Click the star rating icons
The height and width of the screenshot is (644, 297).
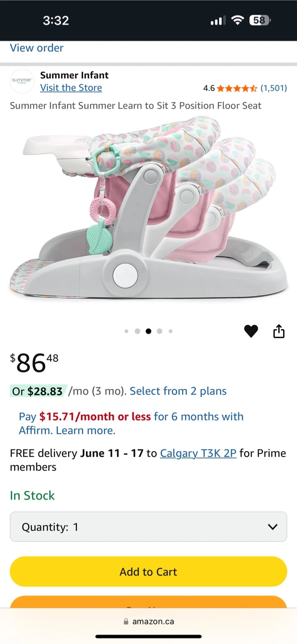pos(237,88)
